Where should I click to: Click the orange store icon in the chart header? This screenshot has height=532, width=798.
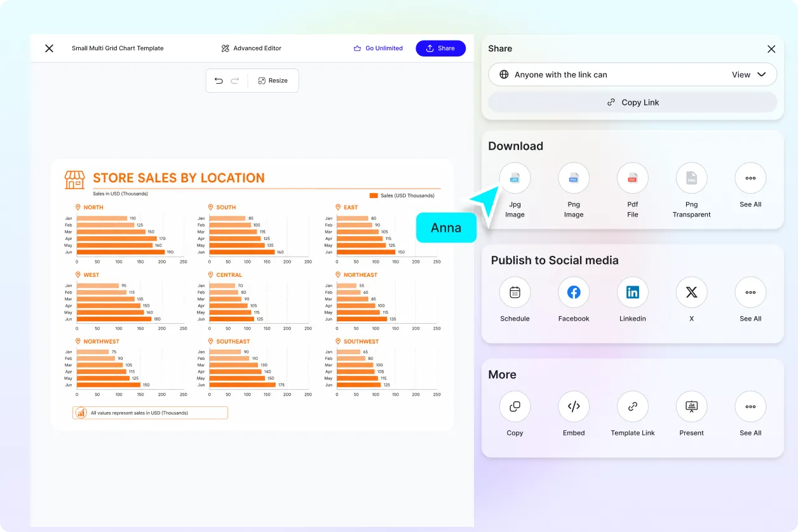74,180
